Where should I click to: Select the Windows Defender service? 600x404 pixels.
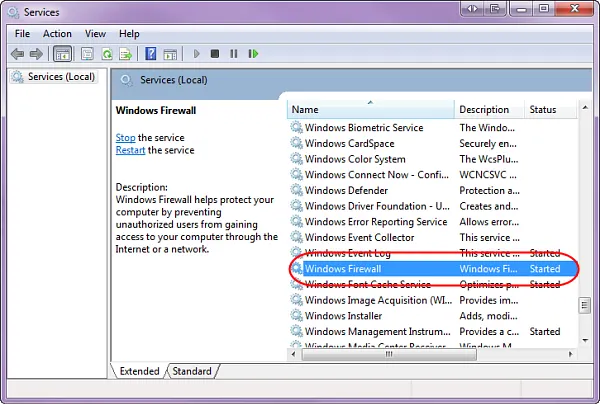(432, 190)
